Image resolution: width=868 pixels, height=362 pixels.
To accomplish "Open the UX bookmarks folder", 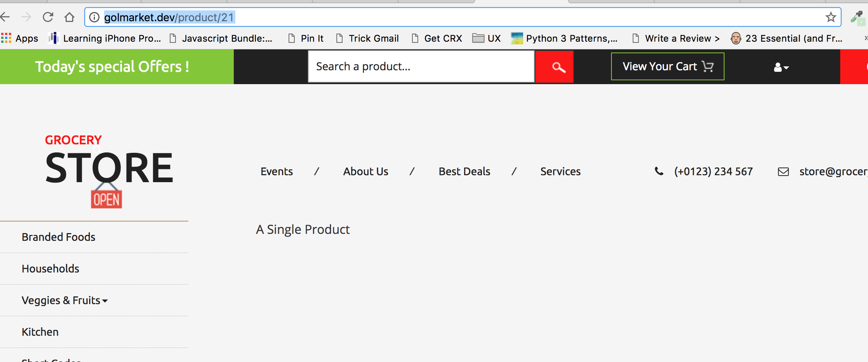I will tap(486, 38).
